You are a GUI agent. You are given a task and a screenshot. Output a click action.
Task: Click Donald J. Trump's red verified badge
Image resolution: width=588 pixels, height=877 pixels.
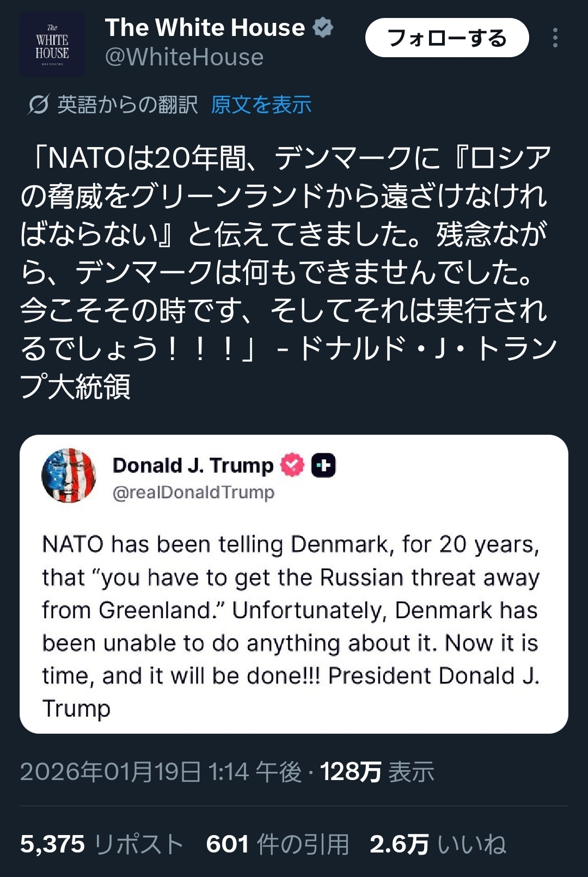292,465
